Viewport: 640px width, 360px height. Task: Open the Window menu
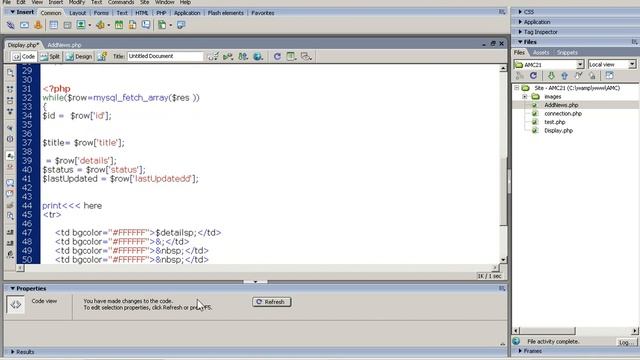[x=164, y=2]
